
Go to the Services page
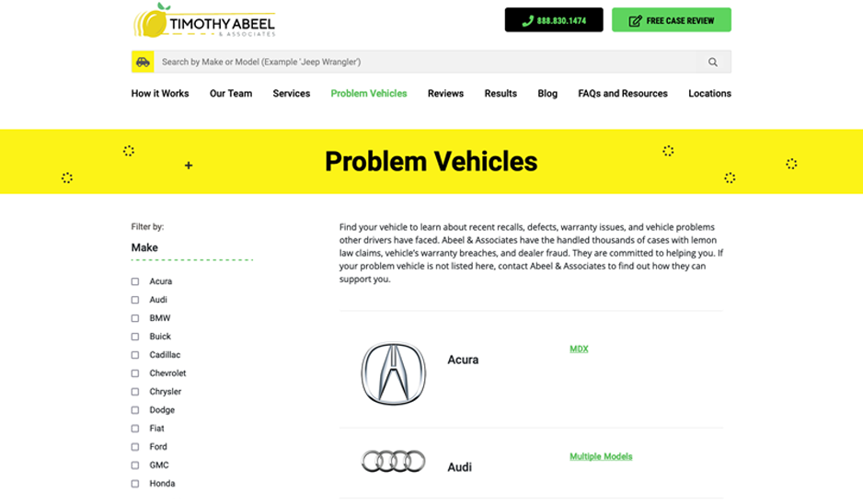[x=291, y=94]
